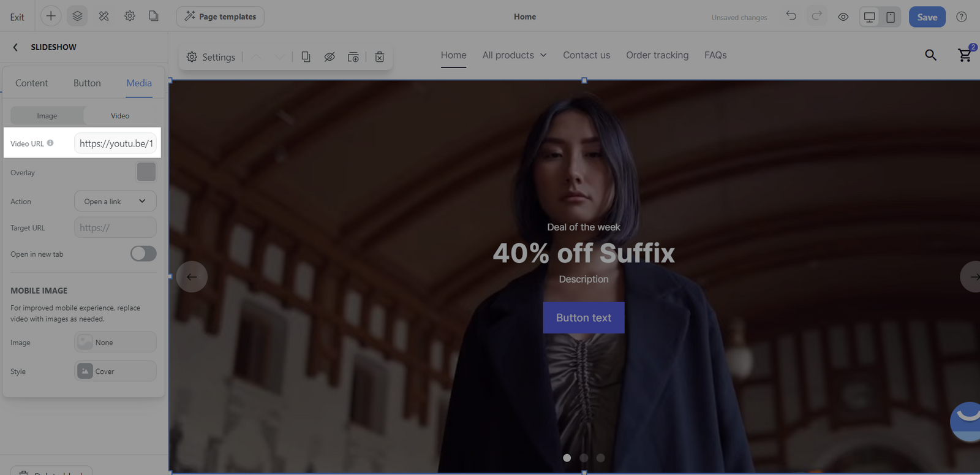Save the page changes
The image size is (980, 475).
(927, 17)
